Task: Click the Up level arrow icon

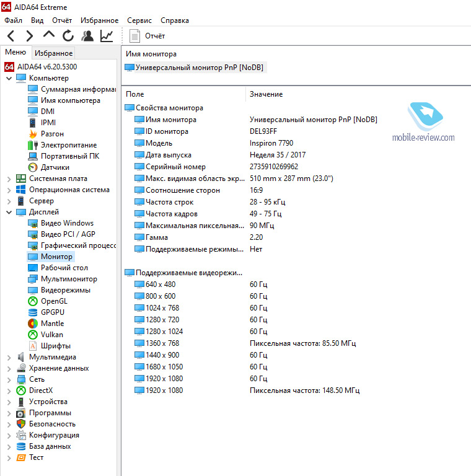Action: click(x=49, y=35)
